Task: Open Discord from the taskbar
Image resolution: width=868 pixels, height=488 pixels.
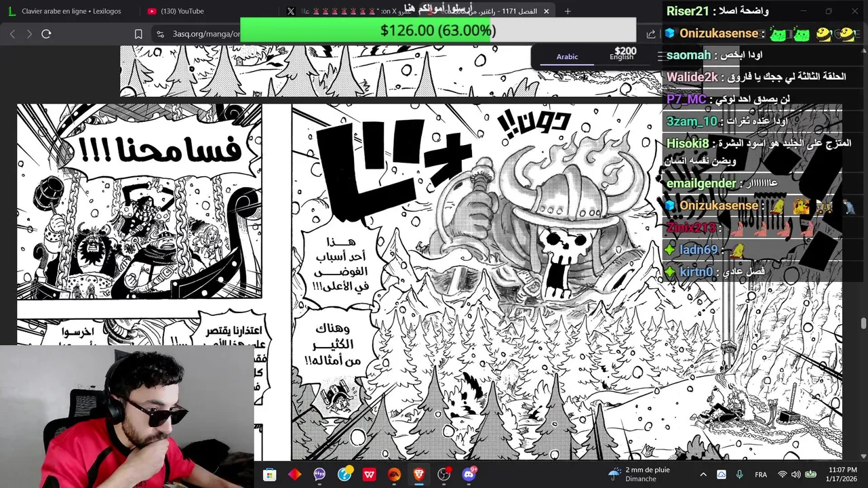Action: point(469,474)
